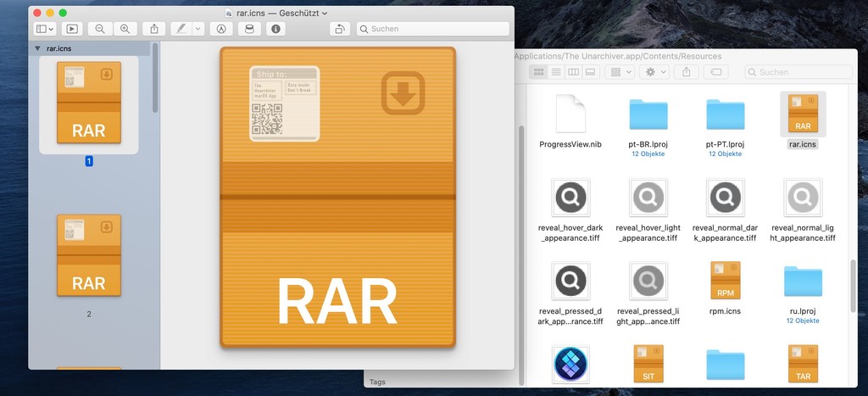Focus the Finder Suchen search field
868x396 pixels.
(798, 72)
